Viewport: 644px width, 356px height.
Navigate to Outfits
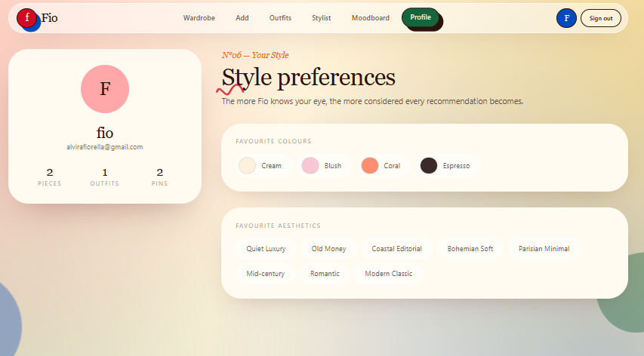click(x=280, y=18)
